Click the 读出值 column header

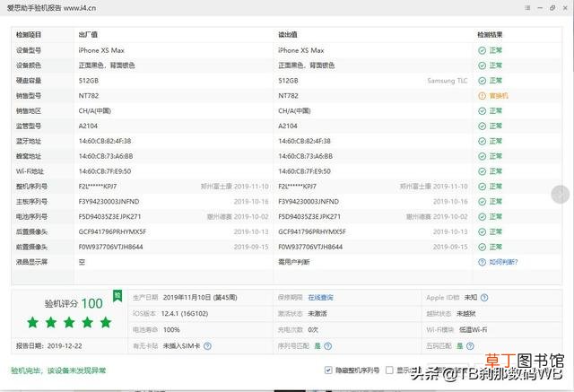(x=288, y=35)
